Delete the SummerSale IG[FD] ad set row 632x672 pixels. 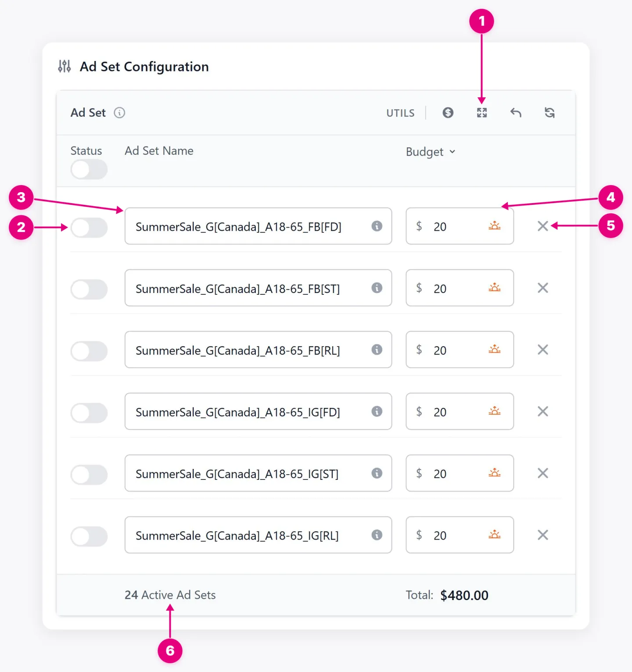click(x=543, y=411)
